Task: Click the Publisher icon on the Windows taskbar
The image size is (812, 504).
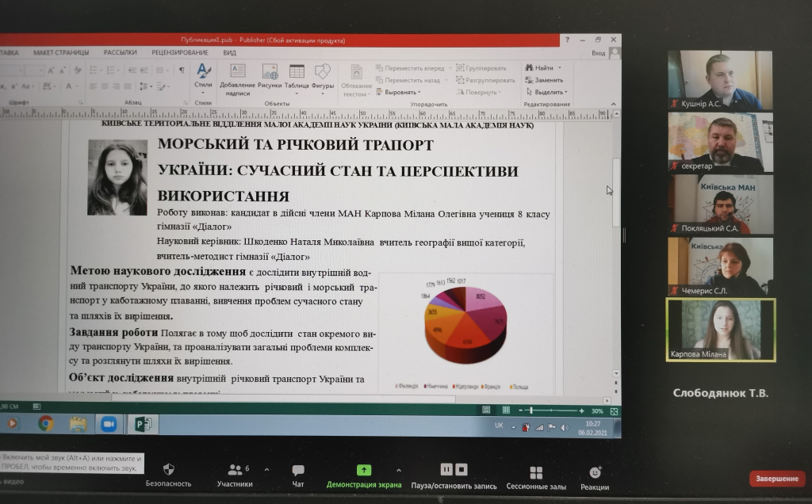Action: (x=143, y=424)
